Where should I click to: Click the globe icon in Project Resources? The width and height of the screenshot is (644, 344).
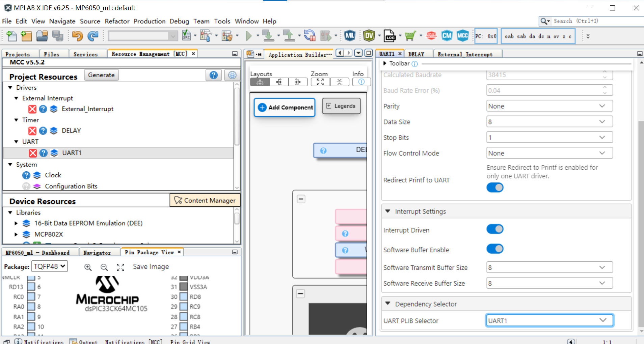pyautogui.click(x=232, y=75)
